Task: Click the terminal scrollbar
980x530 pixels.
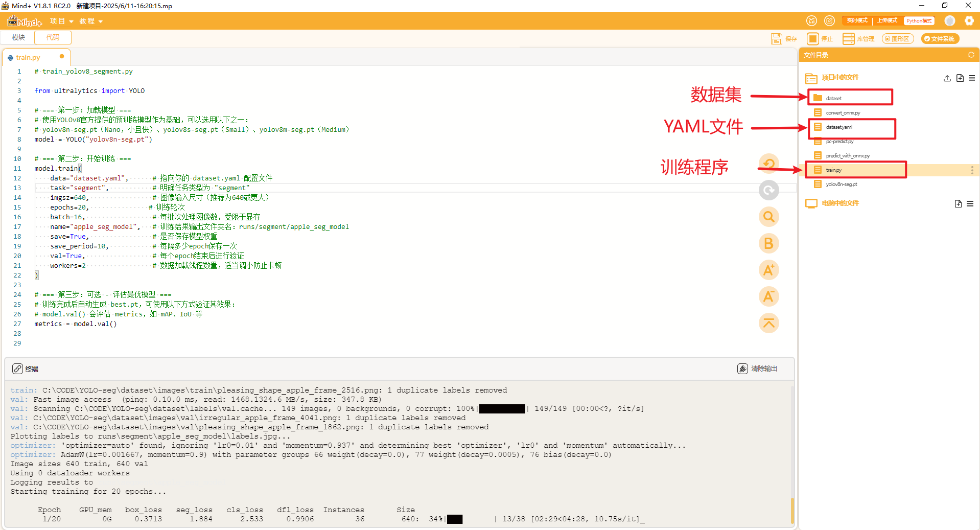Action: point(792,510)
